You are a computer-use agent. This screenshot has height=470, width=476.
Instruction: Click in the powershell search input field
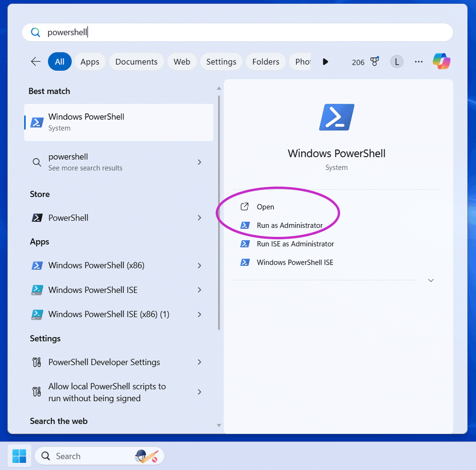tap(238, 32)
